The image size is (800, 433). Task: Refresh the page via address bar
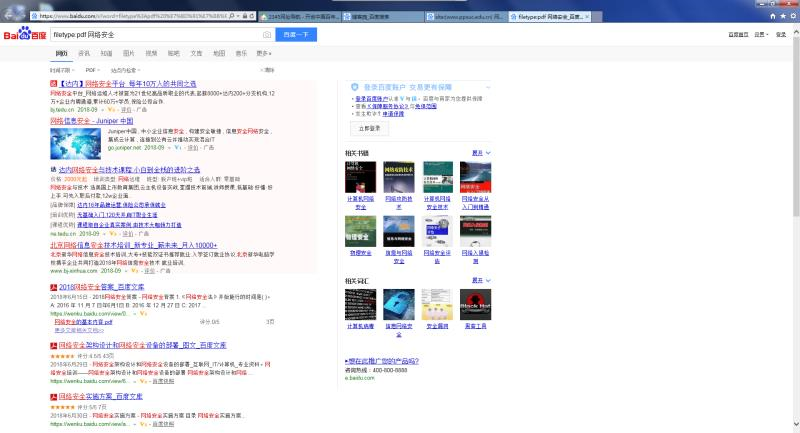tap(252, 16)
